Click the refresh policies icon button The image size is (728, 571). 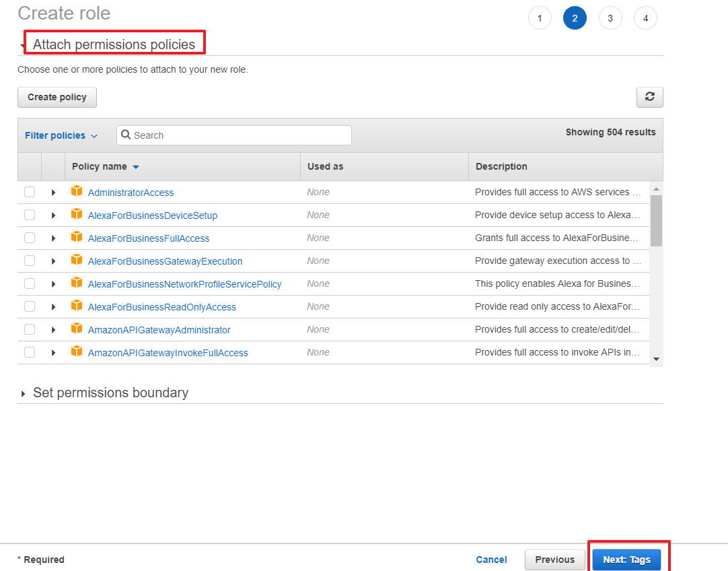(649, 97)
